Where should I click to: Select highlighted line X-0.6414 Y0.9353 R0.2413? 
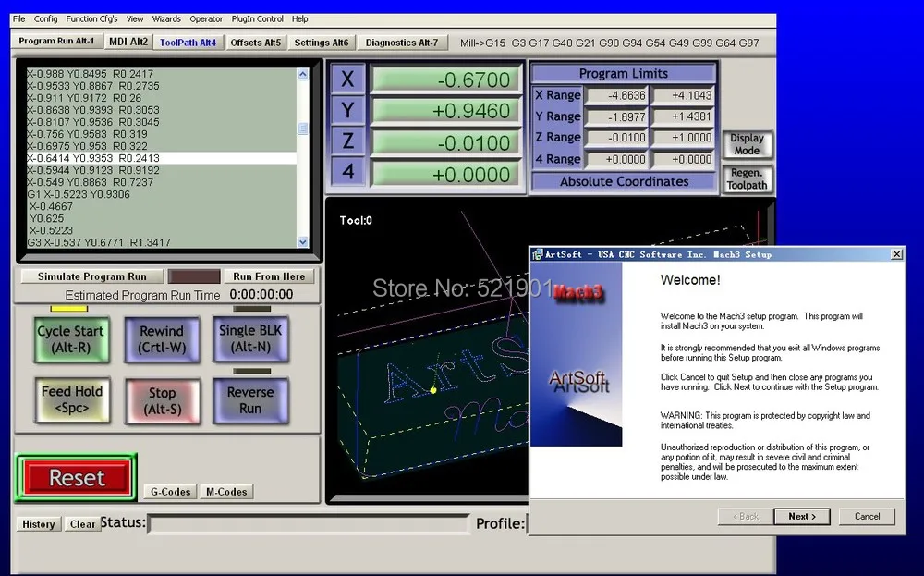click(162, 158)
